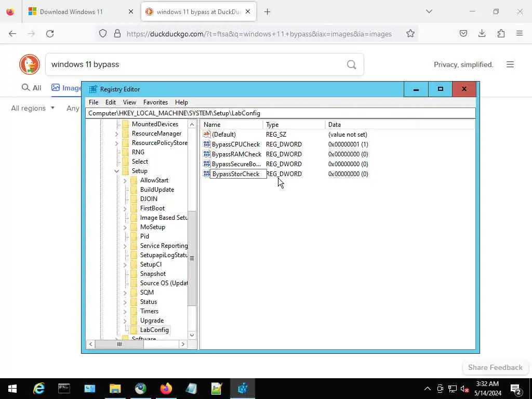
Task: Click the Firefox reload page icon
Action: pyautogui.click(x=50, y=34)
